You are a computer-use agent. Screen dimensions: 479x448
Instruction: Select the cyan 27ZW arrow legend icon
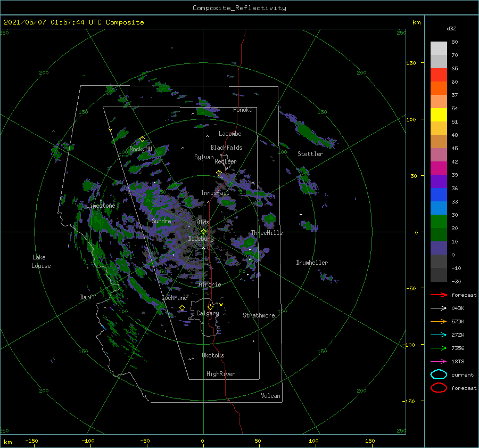[439, 335]
